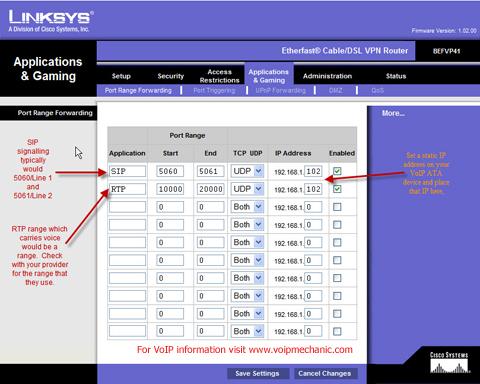Open the More... help link
This screenshot has width=480, height=384.
point(393,113)
